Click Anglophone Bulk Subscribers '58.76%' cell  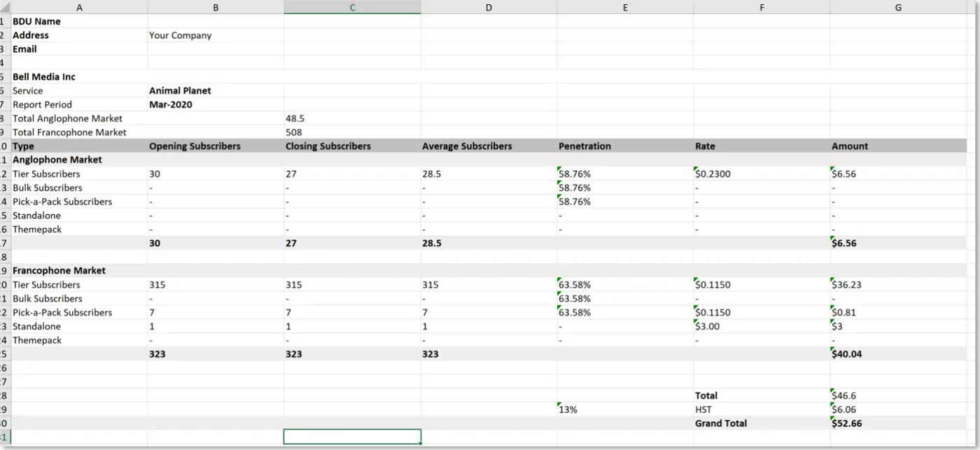(625, 188)
